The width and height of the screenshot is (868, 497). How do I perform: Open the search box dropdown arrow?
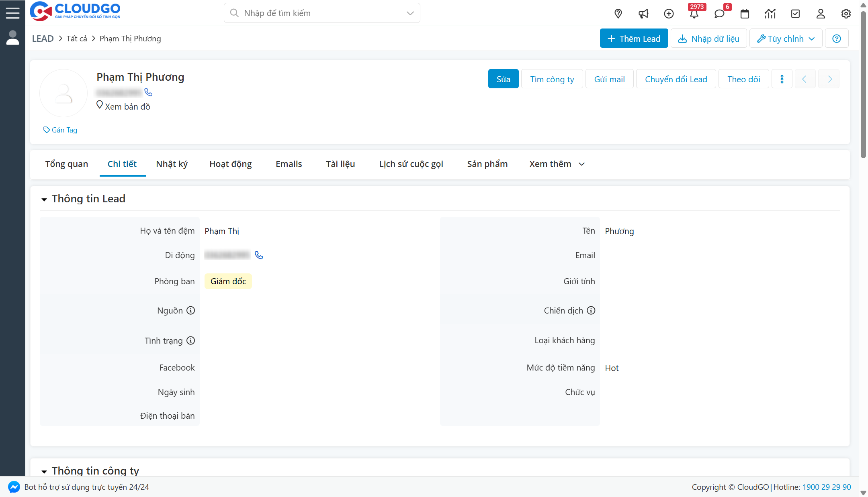point(410,13)
